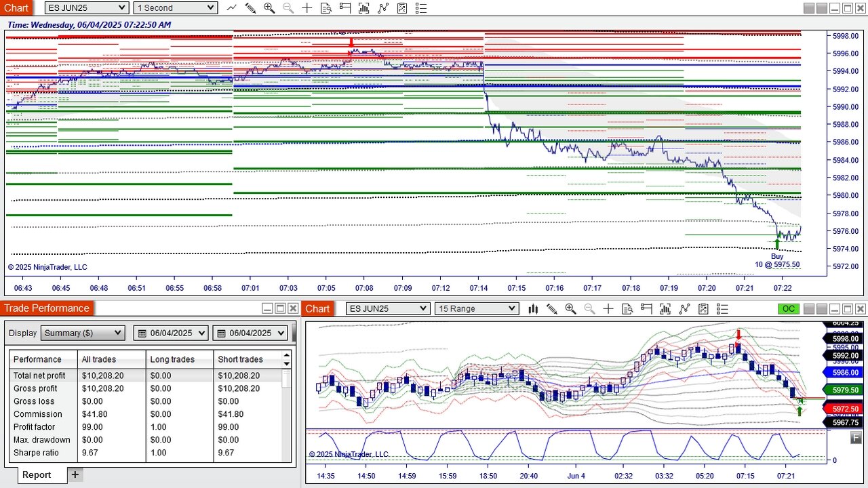Click the first gray link square on the 1 Second chart

click(809, 8)
